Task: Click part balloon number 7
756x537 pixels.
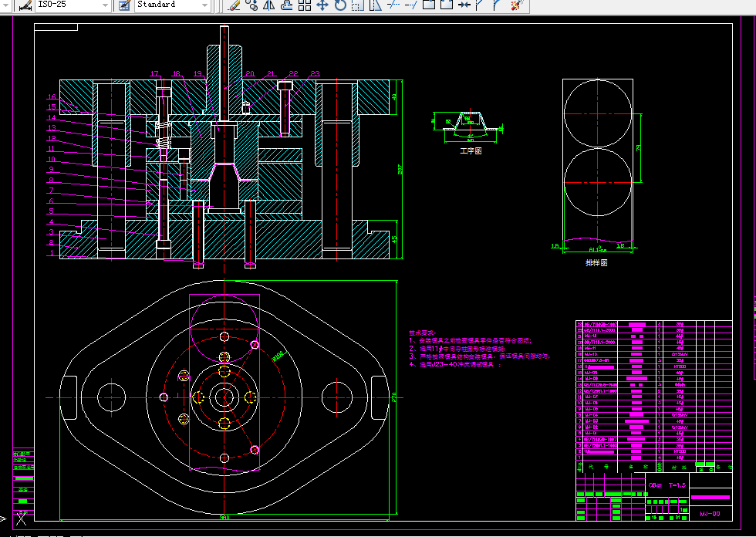Action: 51,191
